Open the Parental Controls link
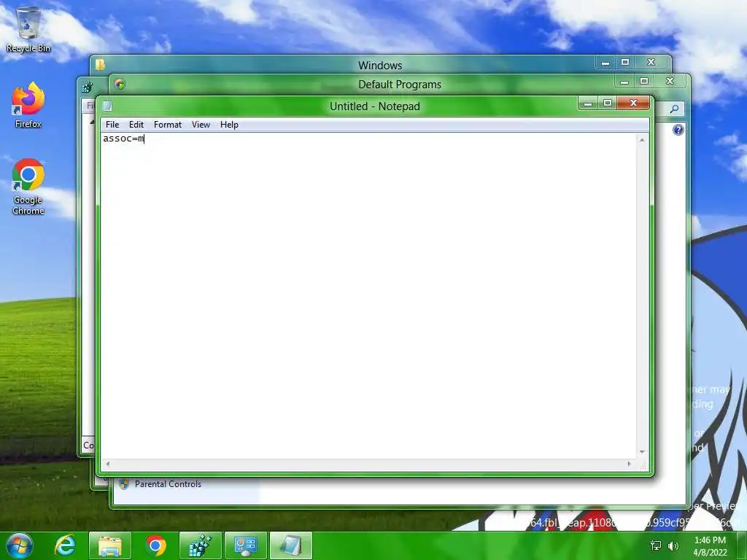 click(x=168, y=484)
